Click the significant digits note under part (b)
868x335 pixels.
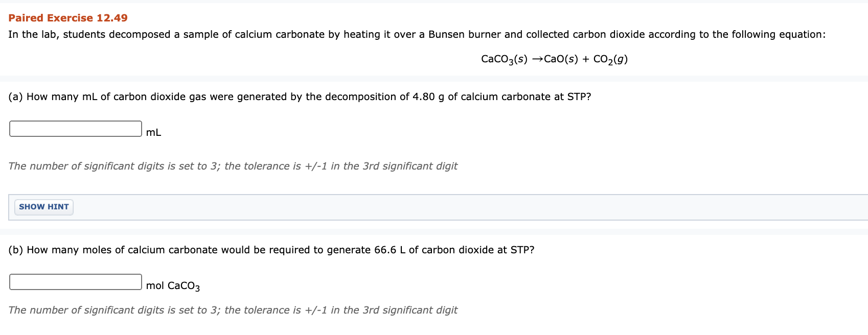coord(233,309)
